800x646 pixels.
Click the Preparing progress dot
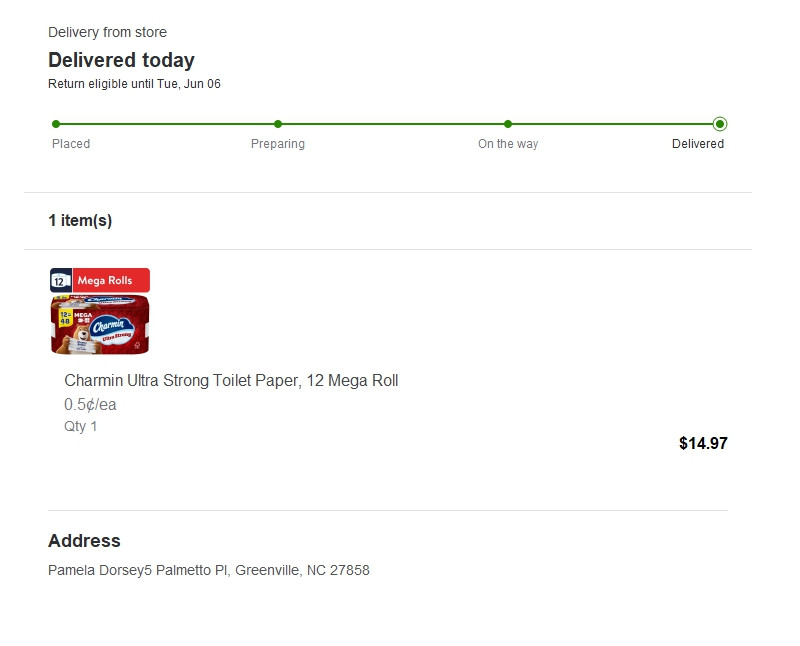278,124
